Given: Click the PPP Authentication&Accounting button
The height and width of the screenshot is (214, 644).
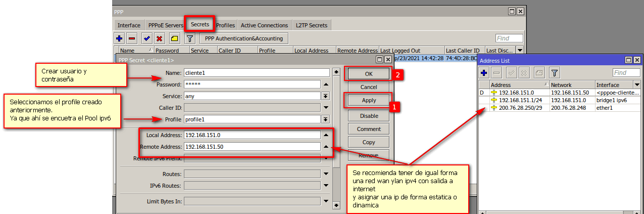Looking at the screenshot, I should tap(244, 38).
